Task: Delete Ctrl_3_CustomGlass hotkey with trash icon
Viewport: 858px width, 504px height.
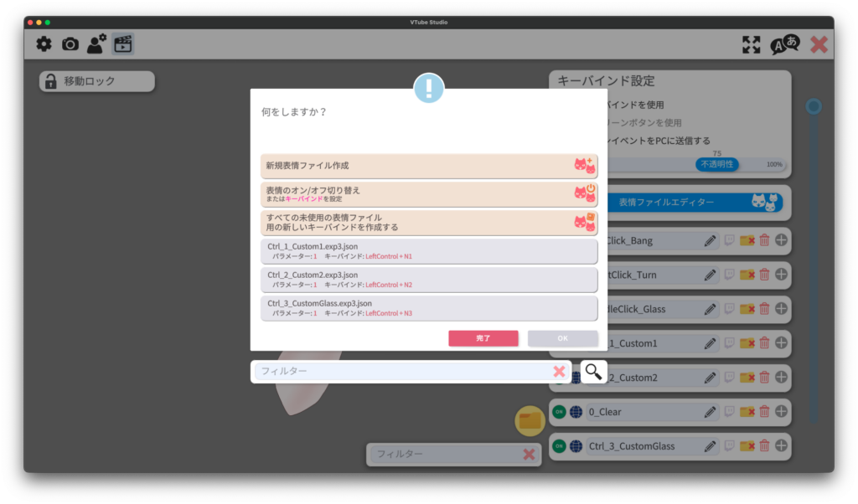Action: click(x=764, y=446)
